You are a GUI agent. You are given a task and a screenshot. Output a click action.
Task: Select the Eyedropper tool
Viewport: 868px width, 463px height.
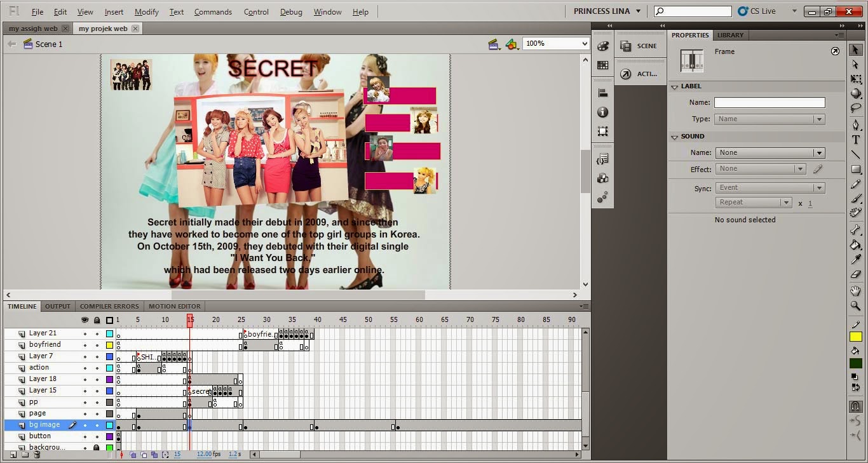pyautogui.click(x=856, y=259)
